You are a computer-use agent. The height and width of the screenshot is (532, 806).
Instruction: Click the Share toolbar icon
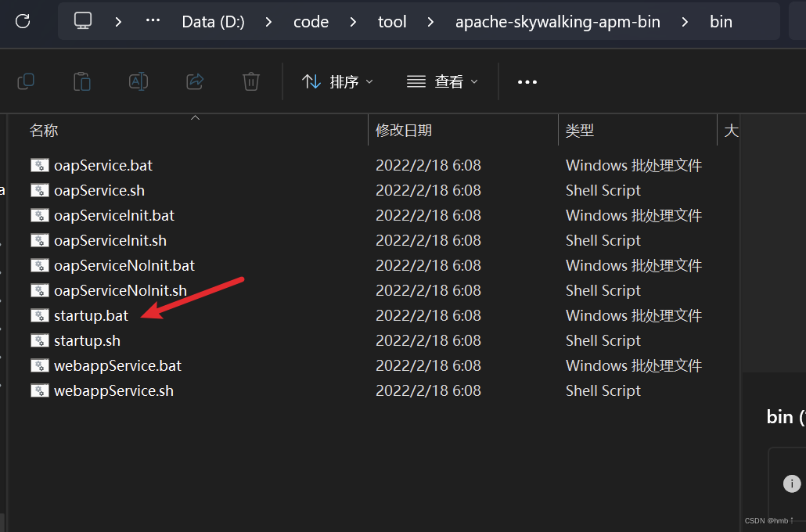tap(195, 81)
